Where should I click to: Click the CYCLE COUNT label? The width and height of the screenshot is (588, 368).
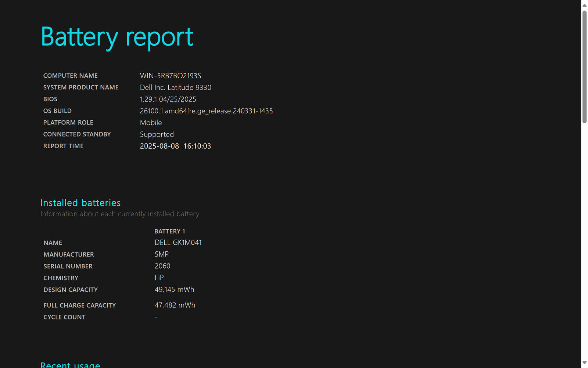click(64, 318)
